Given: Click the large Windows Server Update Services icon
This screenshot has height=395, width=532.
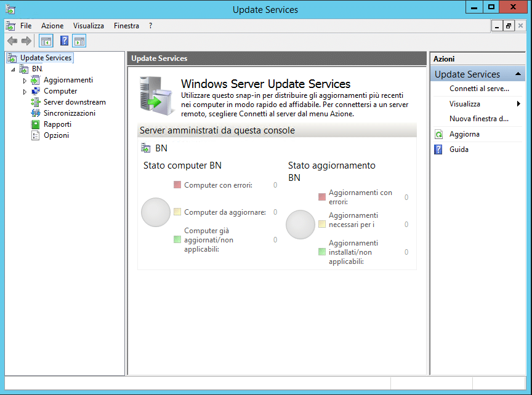Looking at the screenshot, I should click(156, 97).
